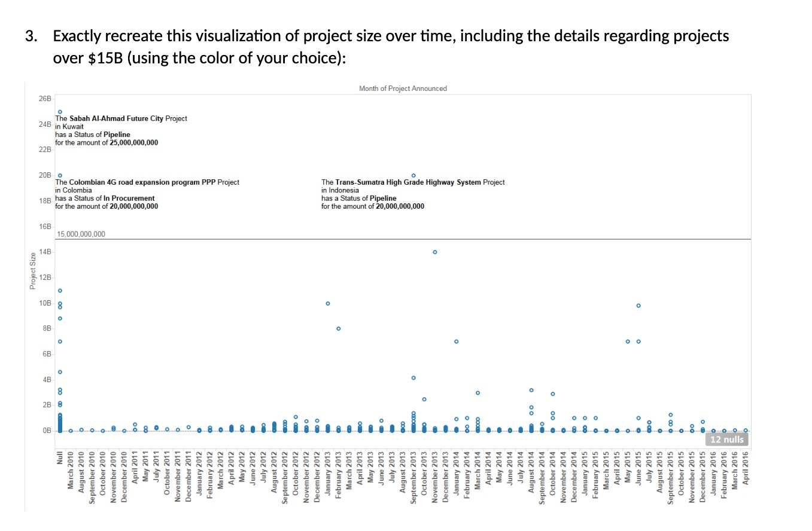Click the '16B' axis tick label

45,227
